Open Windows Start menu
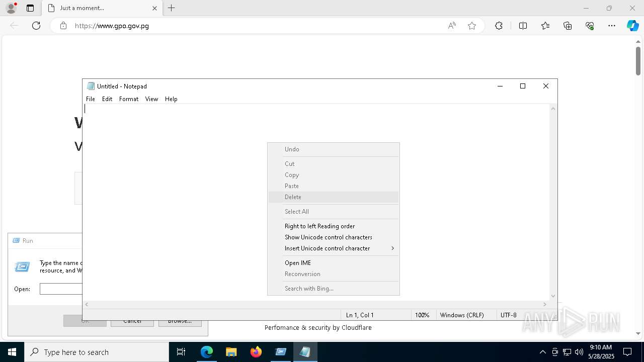 click(x=12, y=352)
